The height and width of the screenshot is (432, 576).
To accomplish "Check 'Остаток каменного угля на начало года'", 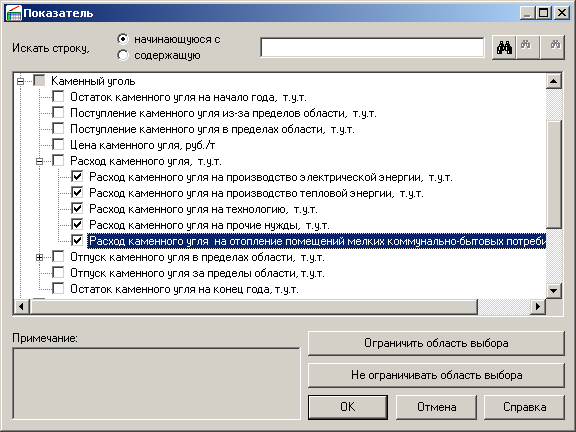I will 58,97.
